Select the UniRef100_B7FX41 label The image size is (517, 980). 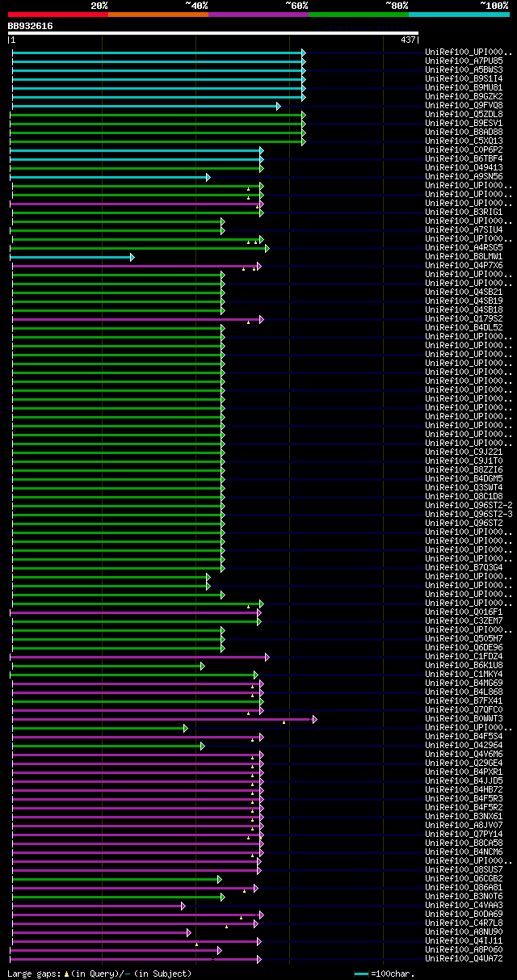[x=464, y=700]
